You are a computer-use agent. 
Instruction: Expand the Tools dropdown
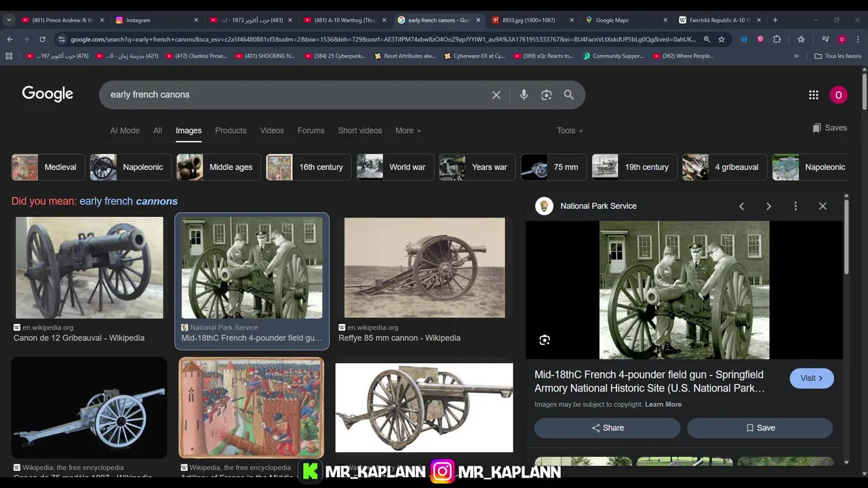(570, 130)
